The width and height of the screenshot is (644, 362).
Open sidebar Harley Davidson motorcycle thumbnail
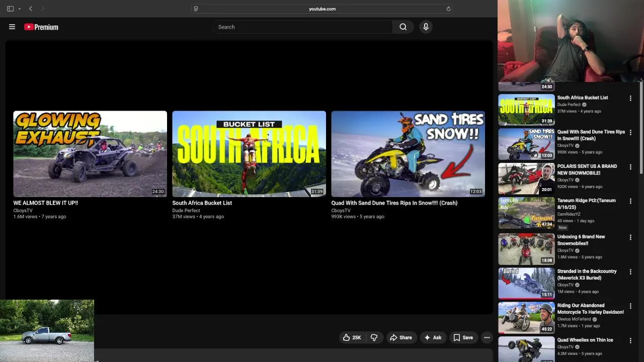tap(526, 317)
